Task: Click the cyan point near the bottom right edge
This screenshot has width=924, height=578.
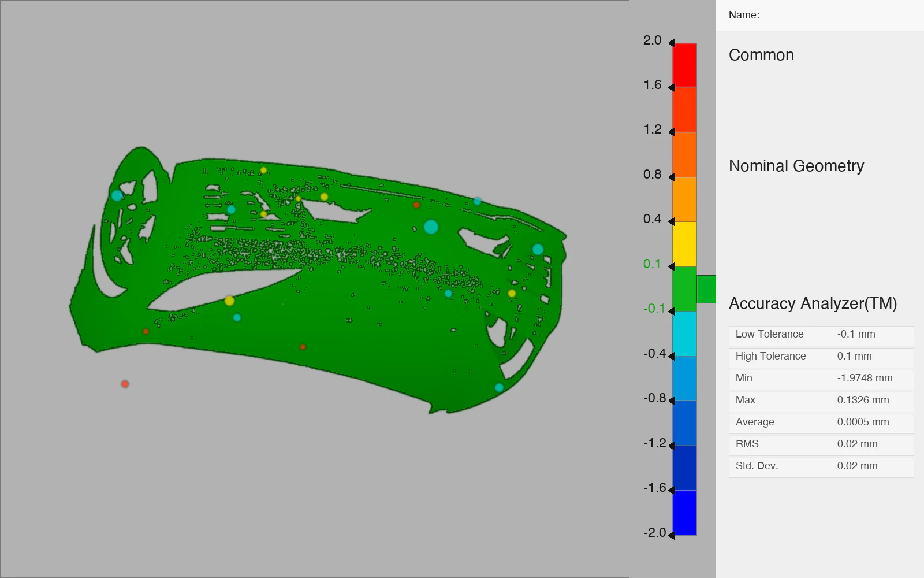Action: pos(499,387)
